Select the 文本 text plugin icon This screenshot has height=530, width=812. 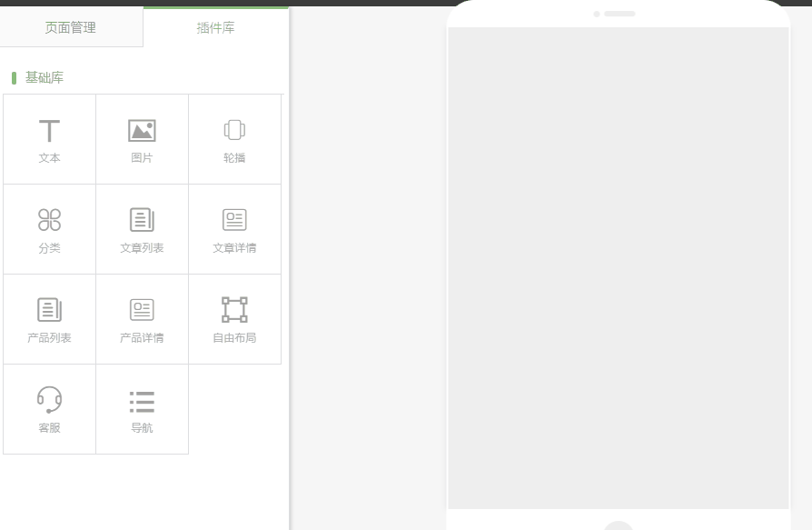[x=49, y=131]
